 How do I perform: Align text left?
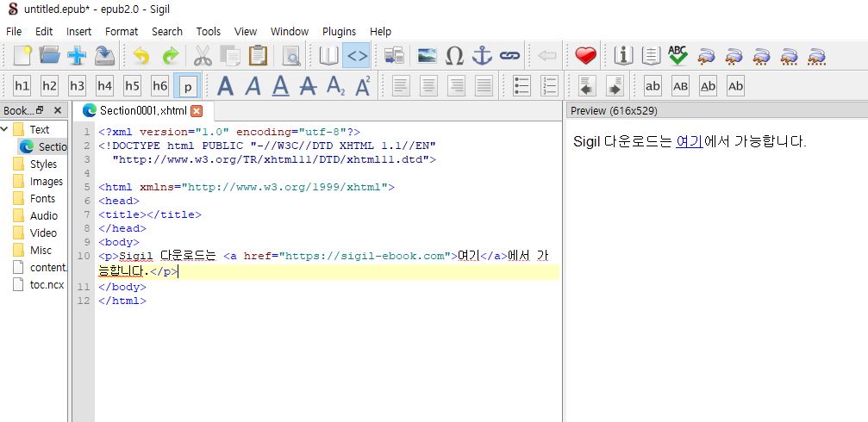(401, 86)
